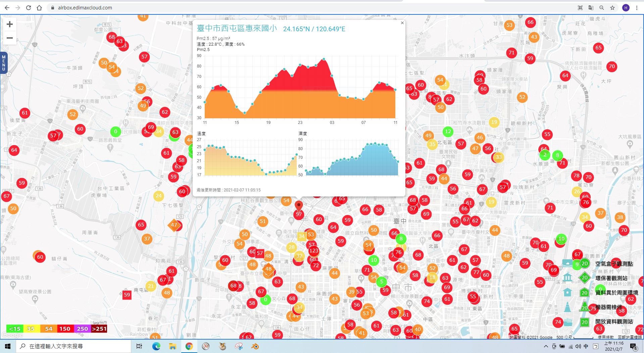Image resolution: width=644 pixels, height=353 pixels.
Task: Click the red 150 legend swatch
Action: [x=65, y=328]
